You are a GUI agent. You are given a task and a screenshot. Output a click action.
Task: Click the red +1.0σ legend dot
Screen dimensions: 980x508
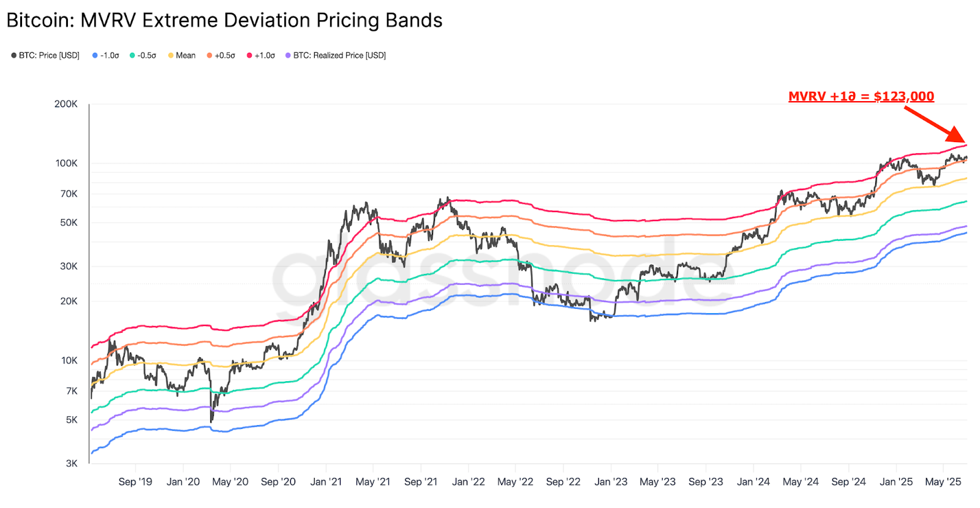250,55
